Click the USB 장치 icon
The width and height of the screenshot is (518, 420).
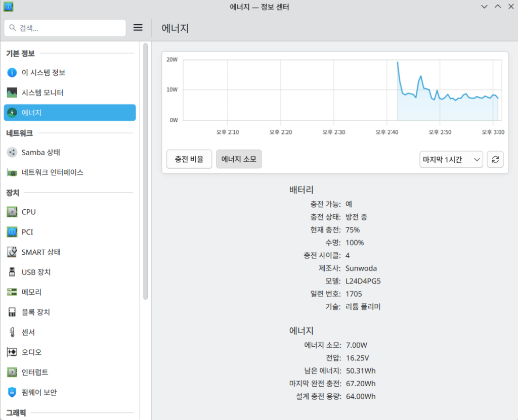pyautogui.click(x=12, y=272)
